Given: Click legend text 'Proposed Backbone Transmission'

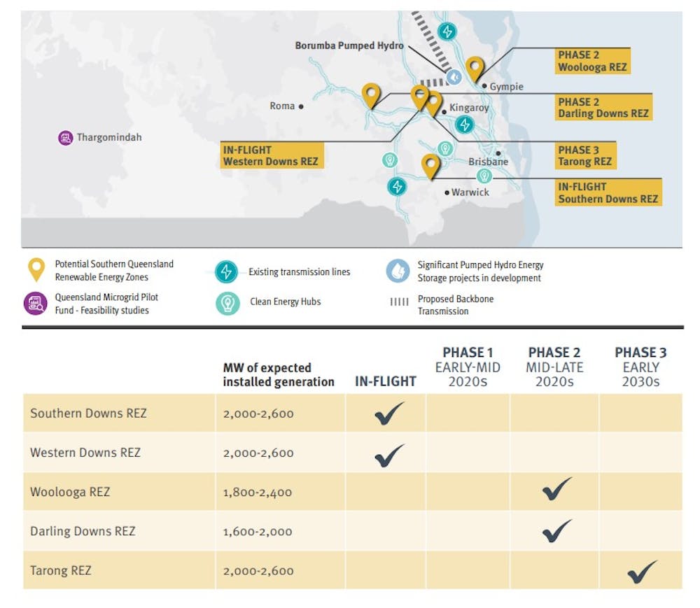Looking at the screenshot, I should [x=456, y=304].
